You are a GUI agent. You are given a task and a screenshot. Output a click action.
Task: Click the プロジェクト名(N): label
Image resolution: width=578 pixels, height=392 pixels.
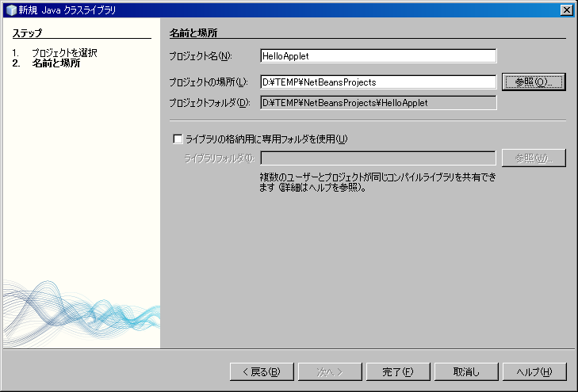point(200,56)
